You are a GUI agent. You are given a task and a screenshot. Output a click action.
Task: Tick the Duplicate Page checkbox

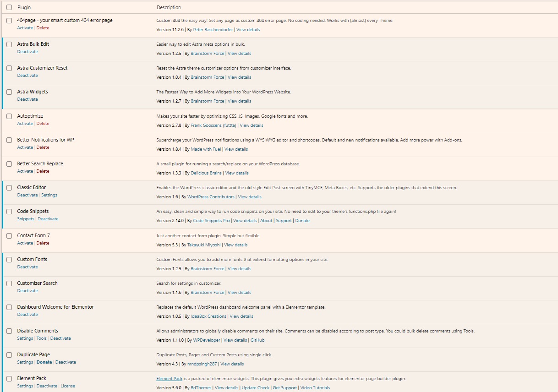point(9,355)
